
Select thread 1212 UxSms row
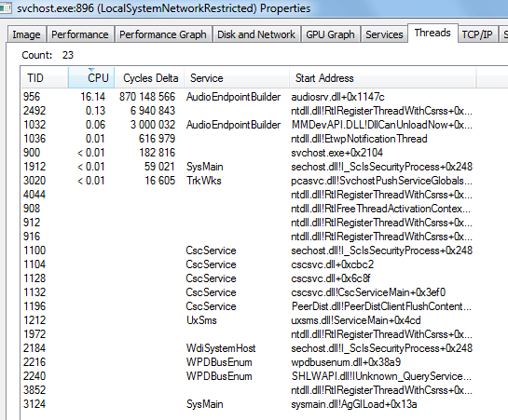click(248, 320)
